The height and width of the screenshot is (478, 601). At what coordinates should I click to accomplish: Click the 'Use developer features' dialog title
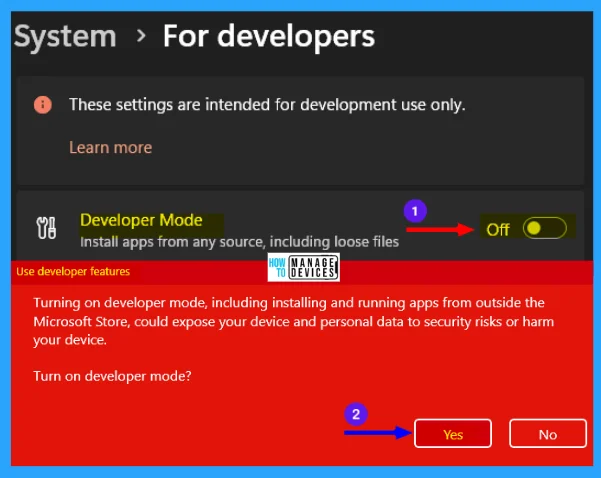pyautogui.click(x=73, y=271)
